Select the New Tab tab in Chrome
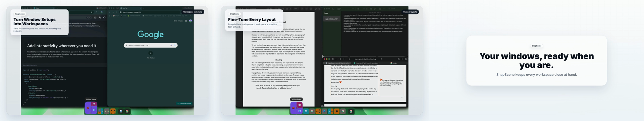 pyautogui.click(x=131, y=8)
